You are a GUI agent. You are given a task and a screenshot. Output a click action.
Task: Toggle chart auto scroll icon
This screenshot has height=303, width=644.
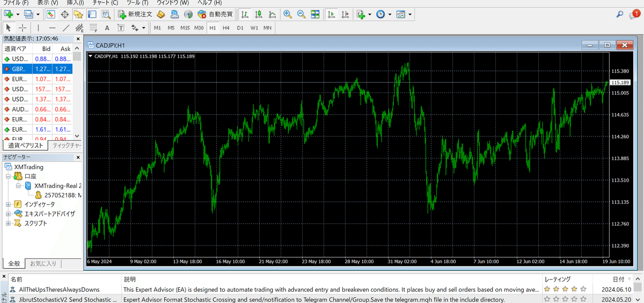[x=331, y=14]
